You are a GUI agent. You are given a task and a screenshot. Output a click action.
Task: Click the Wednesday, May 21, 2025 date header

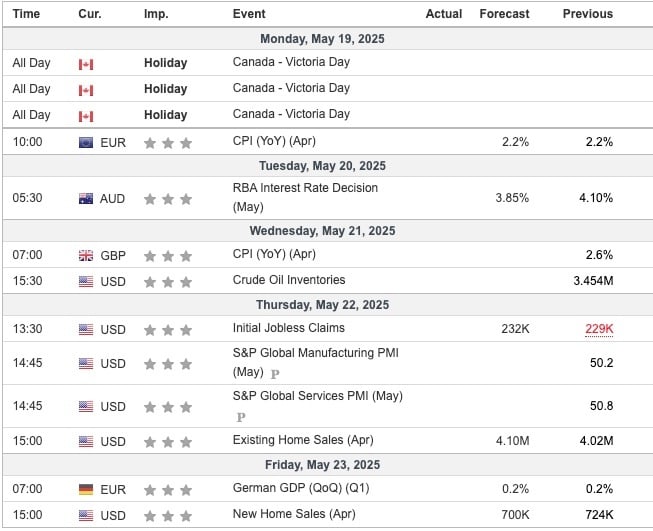point(322,231)
